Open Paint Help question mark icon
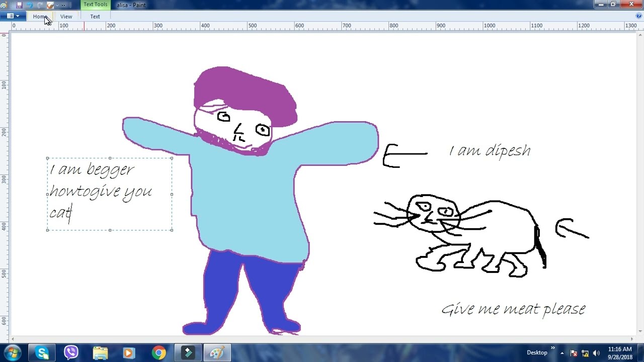644x362 pixels. click(x=639, y=16)
